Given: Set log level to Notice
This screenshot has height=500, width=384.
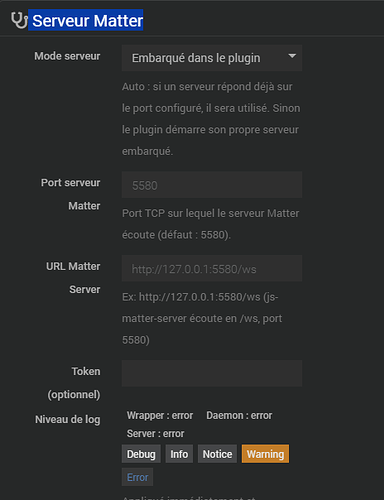Looking at the screenshot, I should pos(217,454).
